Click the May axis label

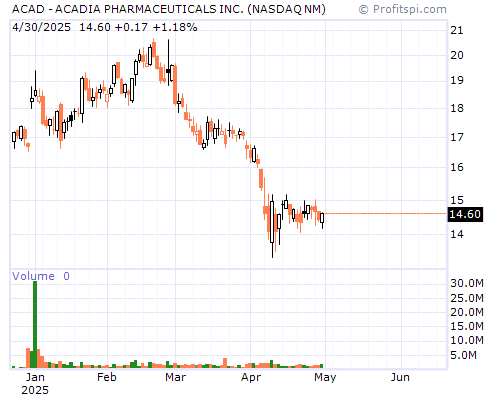(325, 377)
